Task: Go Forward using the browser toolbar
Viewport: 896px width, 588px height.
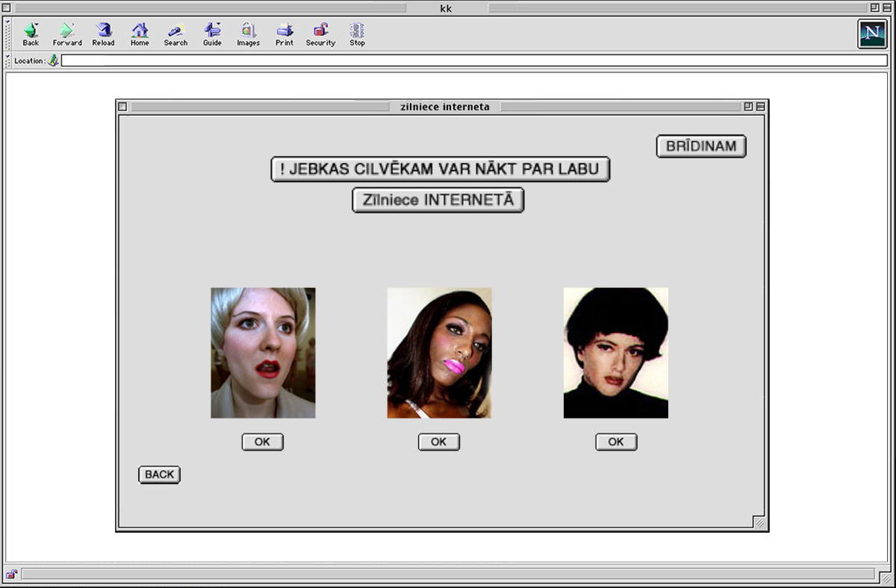Action: click(67, 34)
